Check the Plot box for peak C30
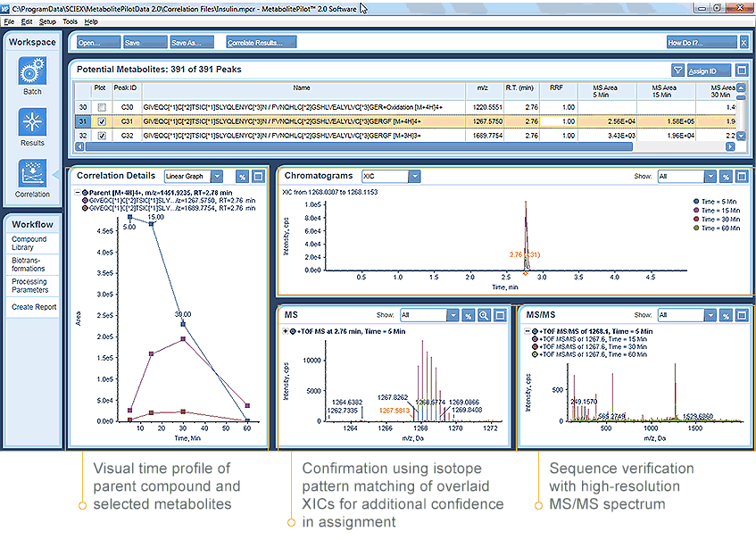The height and width of the screenshot is (540, 756). click(x=101, y=107)
